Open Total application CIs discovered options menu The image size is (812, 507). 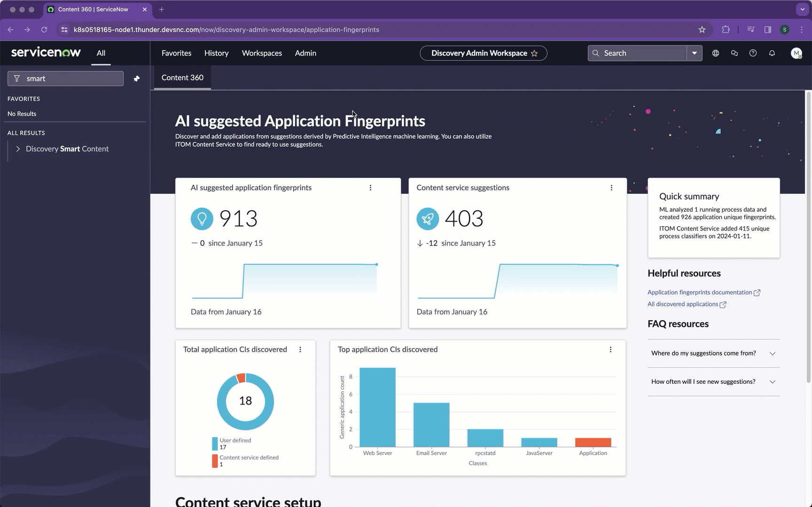click(300, 349)
